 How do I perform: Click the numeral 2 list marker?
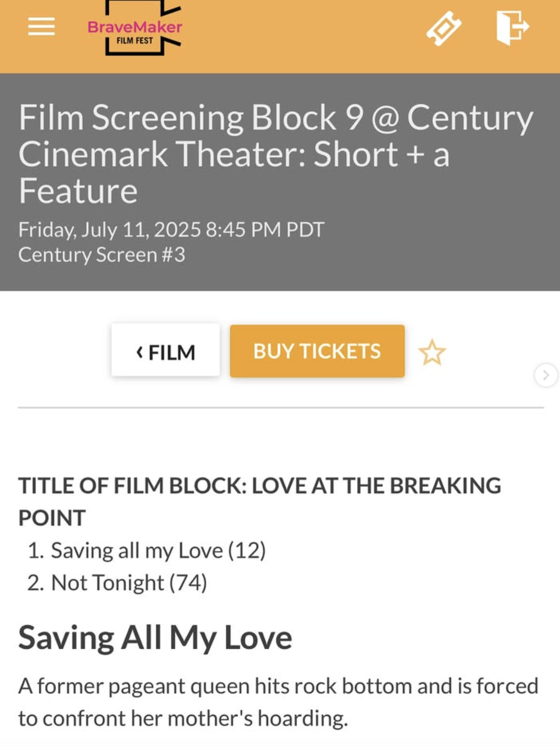[x=36, y=583]
